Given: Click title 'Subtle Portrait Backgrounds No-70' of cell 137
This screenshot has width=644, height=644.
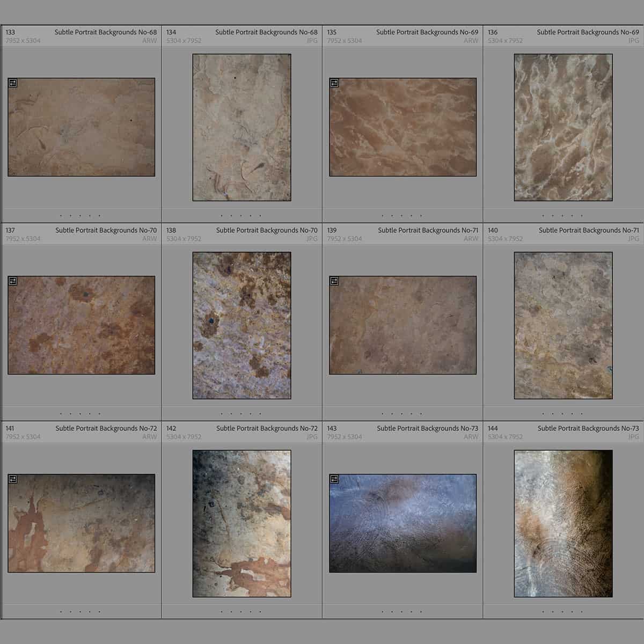Looking at the screenshot, I should point(106,230).
